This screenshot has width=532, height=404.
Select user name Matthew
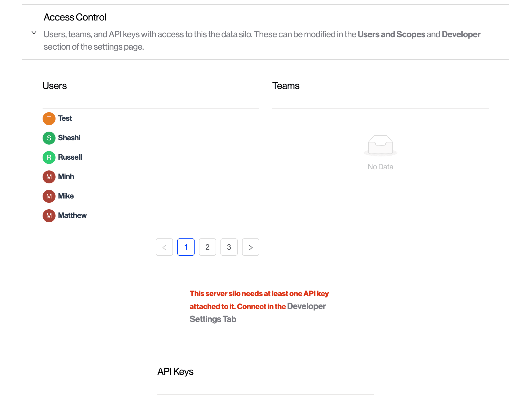[x=72, y=215]
